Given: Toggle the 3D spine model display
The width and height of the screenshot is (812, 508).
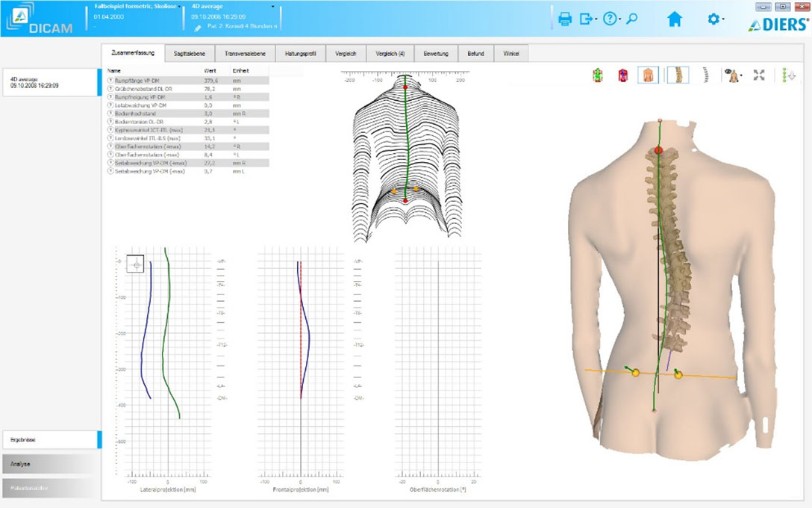Looking at the screenshot, I should click(x=678, y=75).
